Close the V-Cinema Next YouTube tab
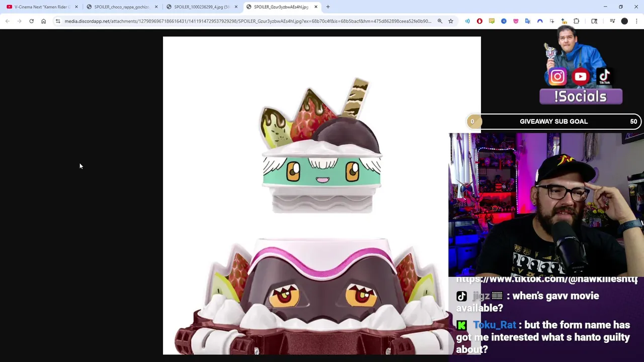The height and width of the screenshot is (362, 644). coord(76,7)
